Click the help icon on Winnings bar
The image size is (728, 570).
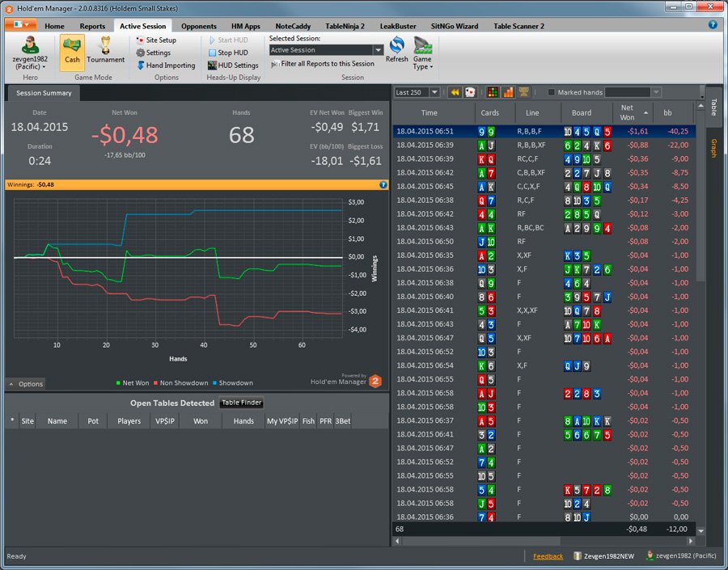click(383, 184)
